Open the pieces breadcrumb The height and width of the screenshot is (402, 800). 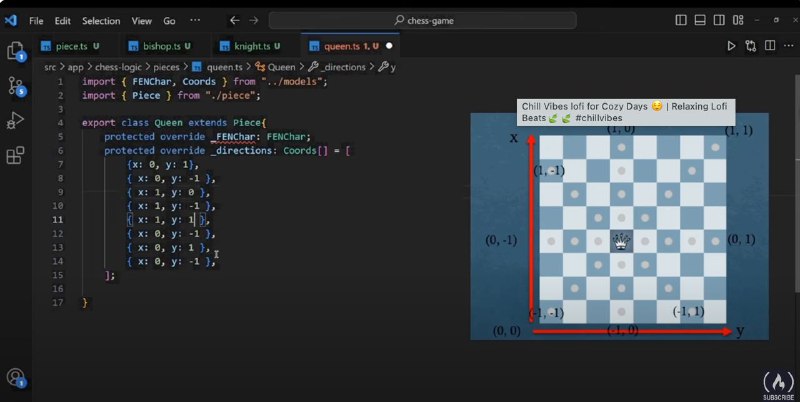(166, 67)
